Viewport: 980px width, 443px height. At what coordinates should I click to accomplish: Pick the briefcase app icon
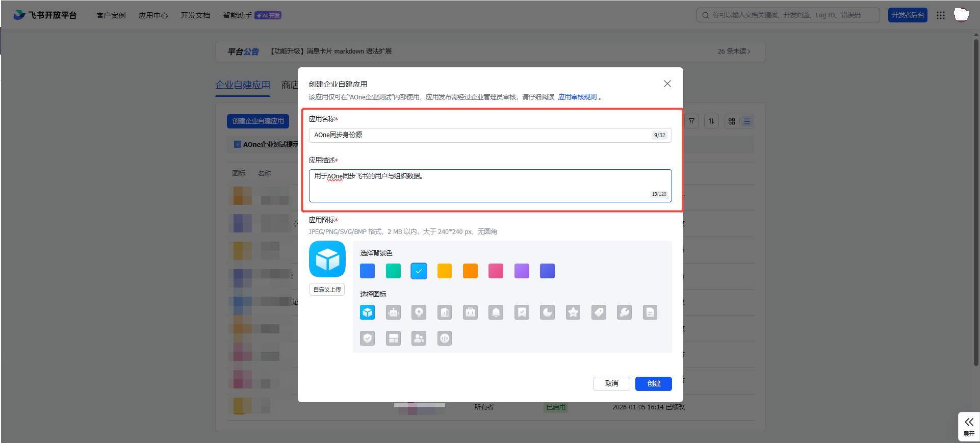point(471,312)
